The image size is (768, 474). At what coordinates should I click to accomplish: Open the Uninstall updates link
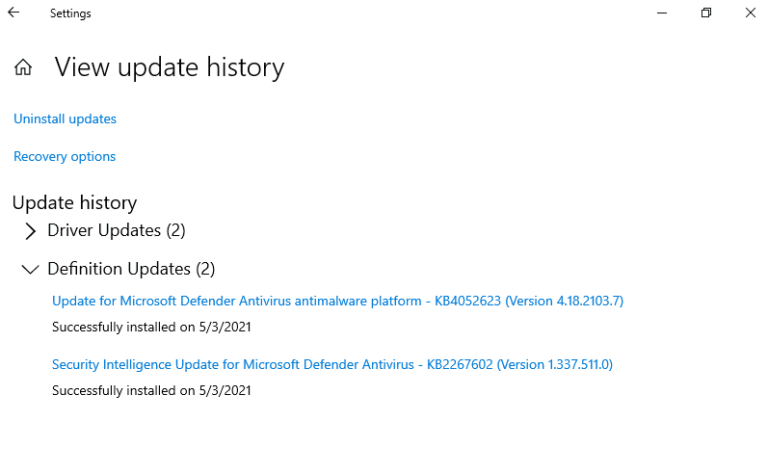tap(65, 119)
